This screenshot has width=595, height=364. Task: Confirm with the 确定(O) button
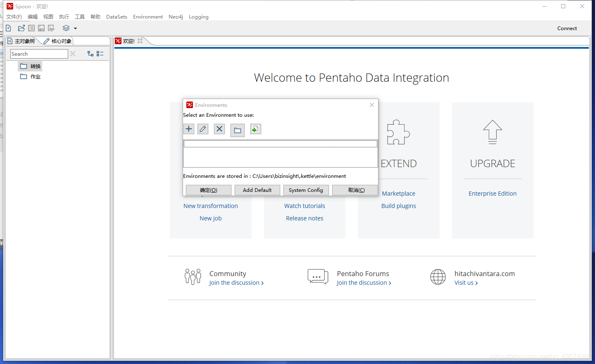tap(209, 190)
